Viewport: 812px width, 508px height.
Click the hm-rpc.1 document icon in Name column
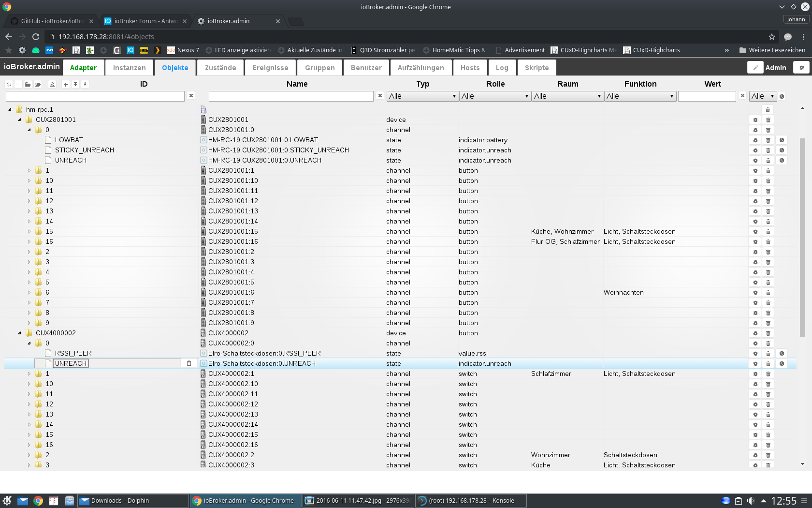203,110
